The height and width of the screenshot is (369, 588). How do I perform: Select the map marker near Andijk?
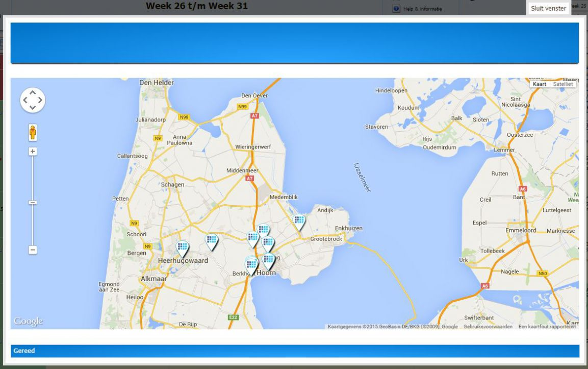(299, 222)
